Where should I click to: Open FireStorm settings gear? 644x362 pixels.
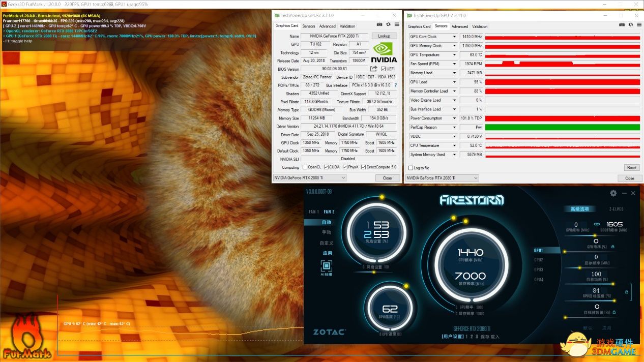613,193
